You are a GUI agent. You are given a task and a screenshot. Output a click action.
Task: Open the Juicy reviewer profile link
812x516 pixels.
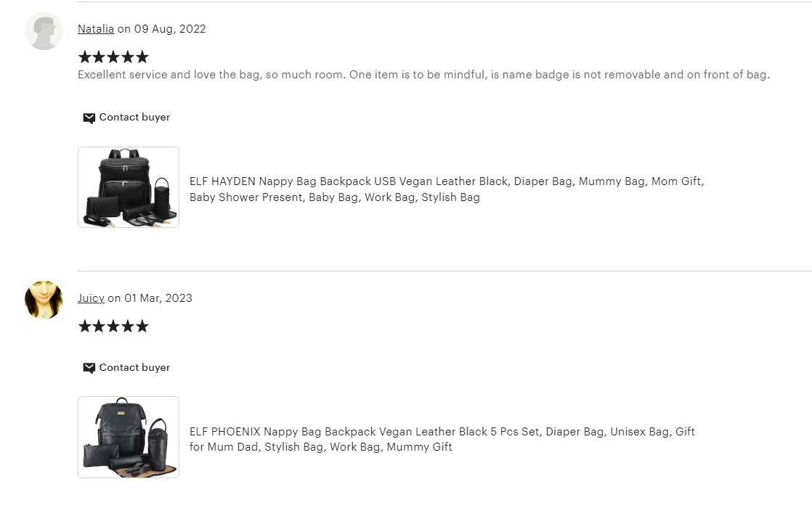click(x=91, y=298)
